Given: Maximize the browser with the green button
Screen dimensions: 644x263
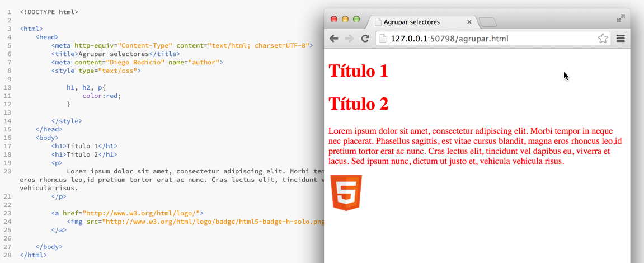Looking at the screenshot, I should 356,19.
